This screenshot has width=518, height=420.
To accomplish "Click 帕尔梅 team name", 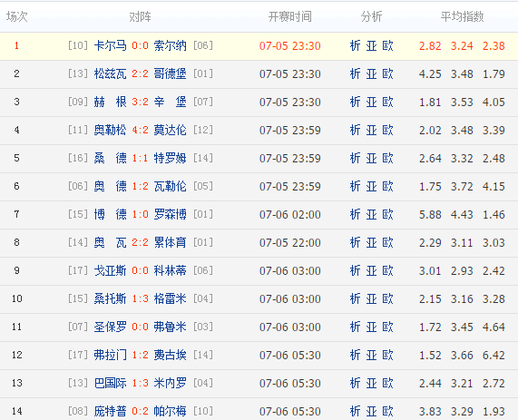I will [x=171, y=411].
